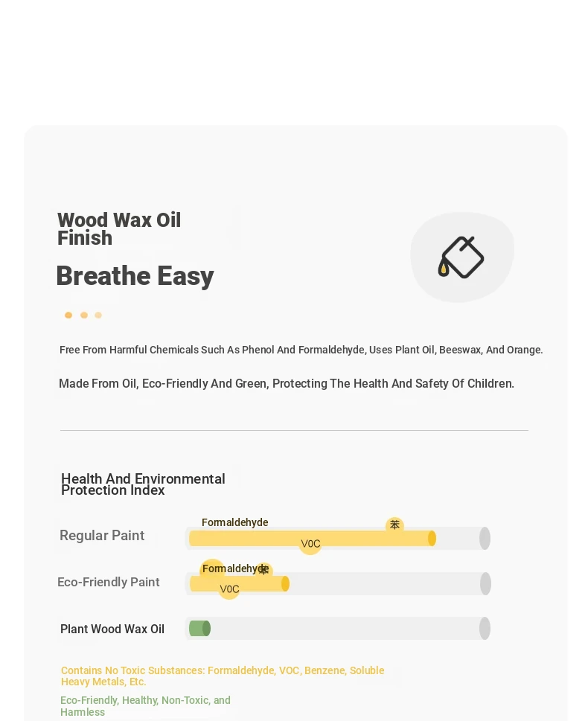Viewport: 588px width, 721px height.
Task: Click the Wood Wax Oil Finish heading
Action: point(119,229)
